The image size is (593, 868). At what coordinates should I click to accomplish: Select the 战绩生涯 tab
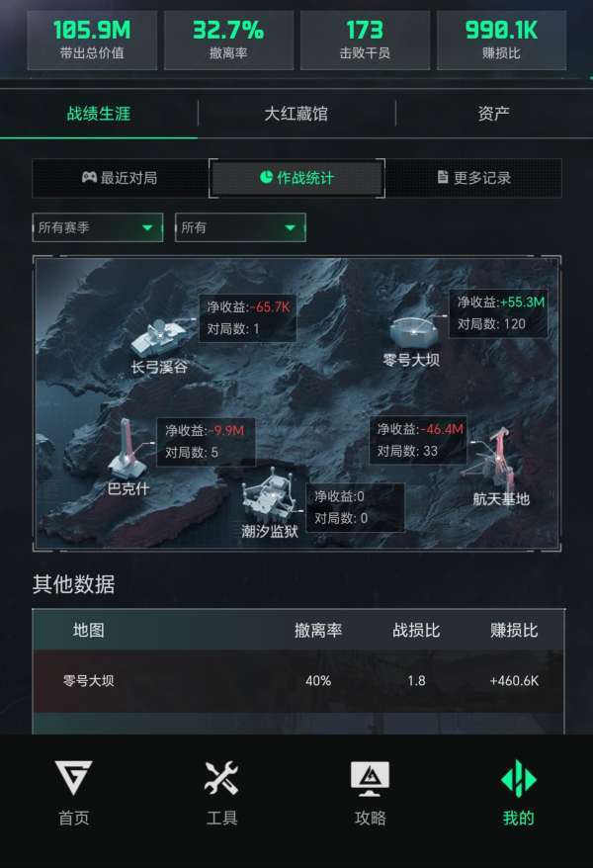point(99,114)
